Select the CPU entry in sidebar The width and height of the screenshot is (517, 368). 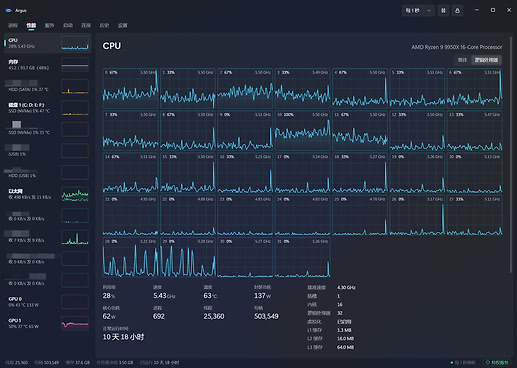[x=48, y=43]
